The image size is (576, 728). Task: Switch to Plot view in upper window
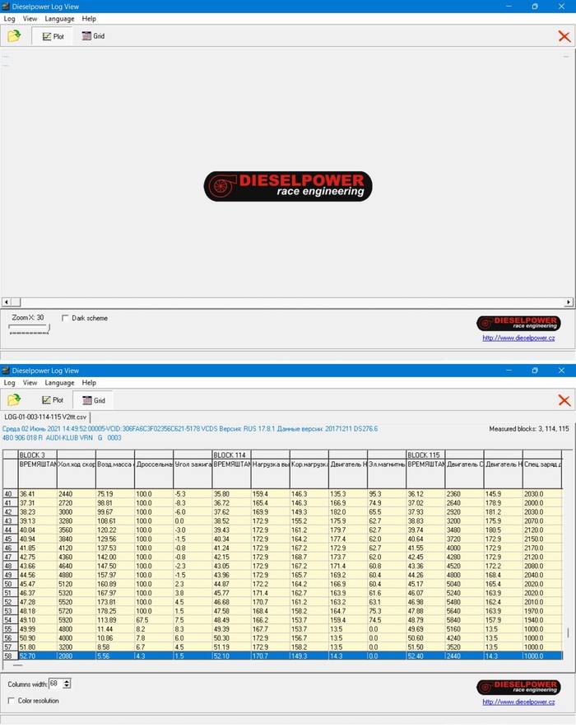[53, 36]
